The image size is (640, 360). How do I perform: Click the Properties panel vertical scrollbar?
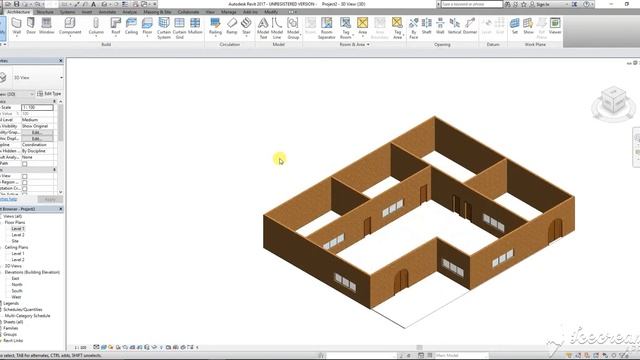60,122
